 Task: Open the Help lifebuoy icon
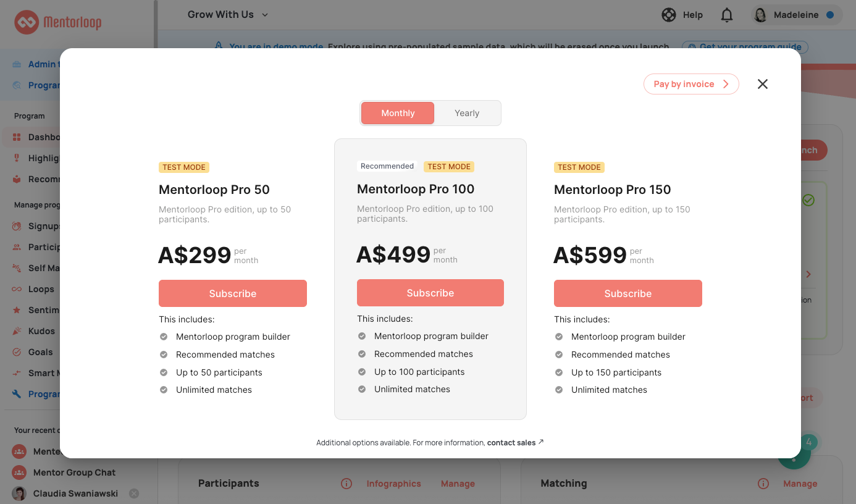tap(668, 15)
